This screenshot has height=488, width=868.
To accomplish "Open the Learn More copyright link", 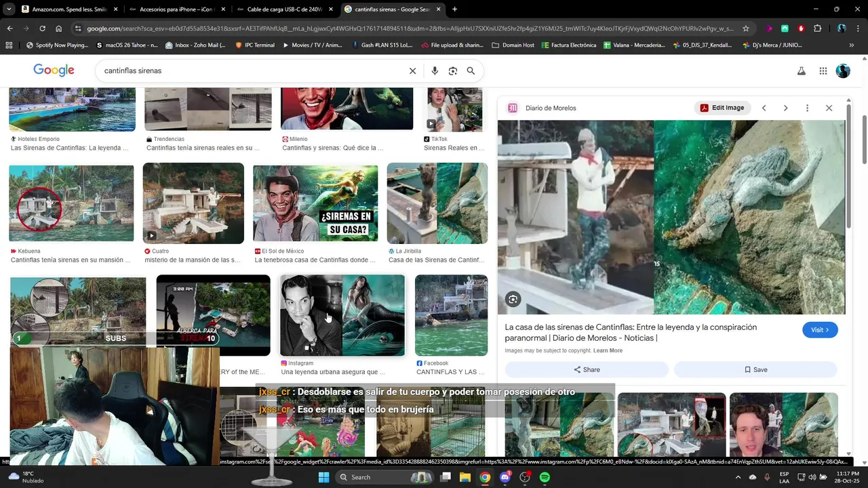I will coord(608,350).
